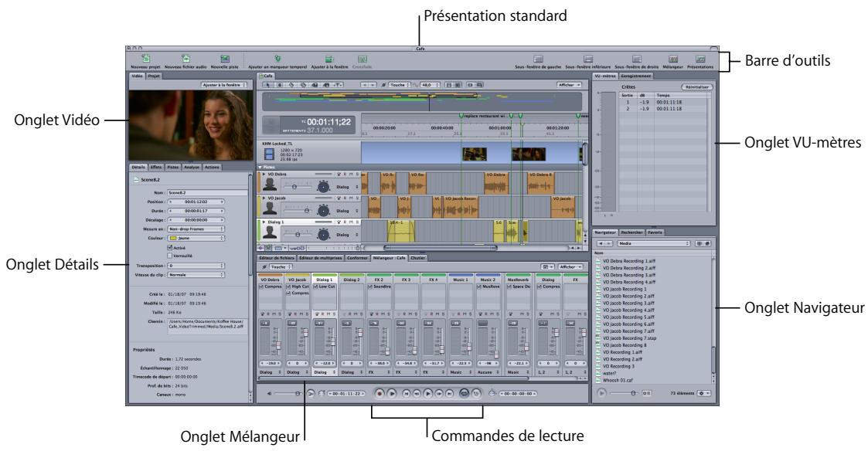
Task: Click the Nom field containing Scene8.2
Action: (208, 192)
